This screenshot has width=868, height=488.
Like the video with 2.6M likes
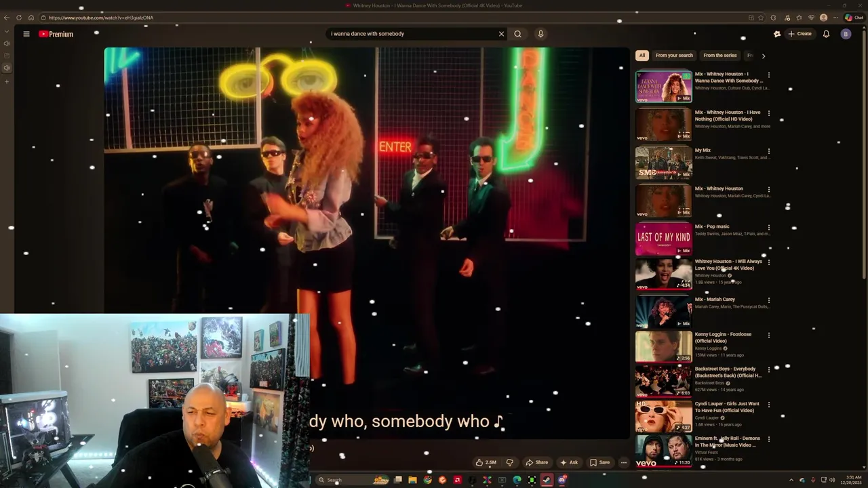click(x=486, y=462)
